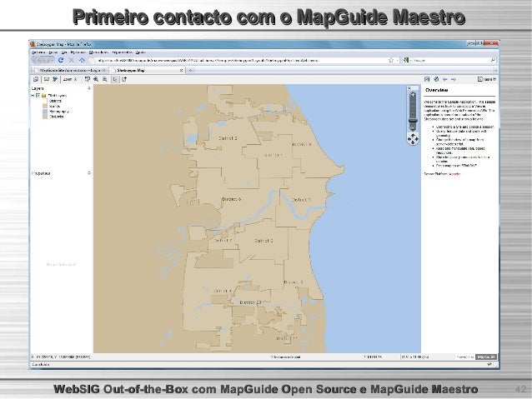Click the Google search field
The image size is (532, 399).
[451, 60]
